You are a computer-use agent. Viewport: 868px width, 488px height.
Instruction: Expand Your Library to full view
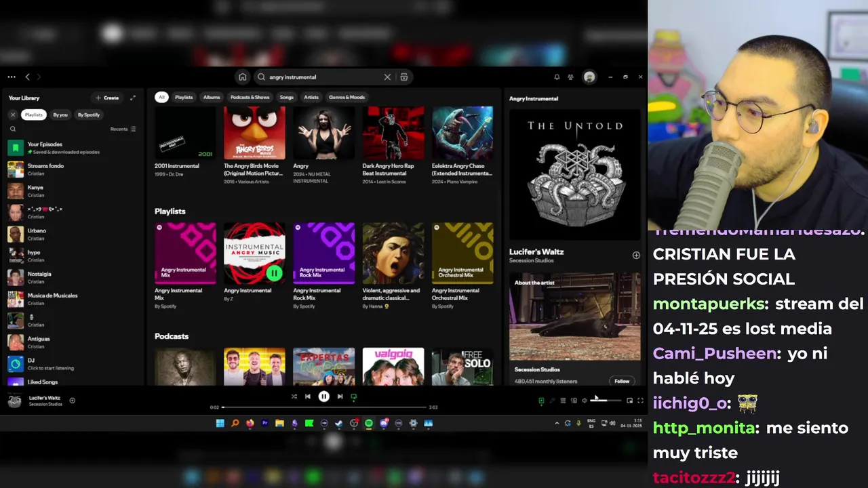pyautogui.click(x=133, y=98)
